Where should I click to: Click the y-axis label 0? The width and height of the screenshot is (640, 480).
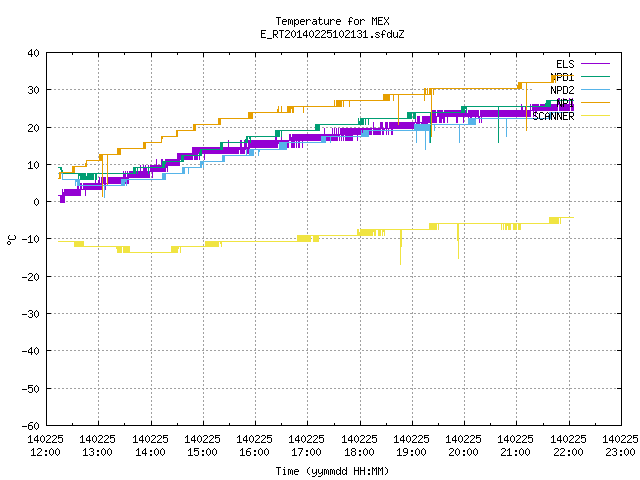37,202
